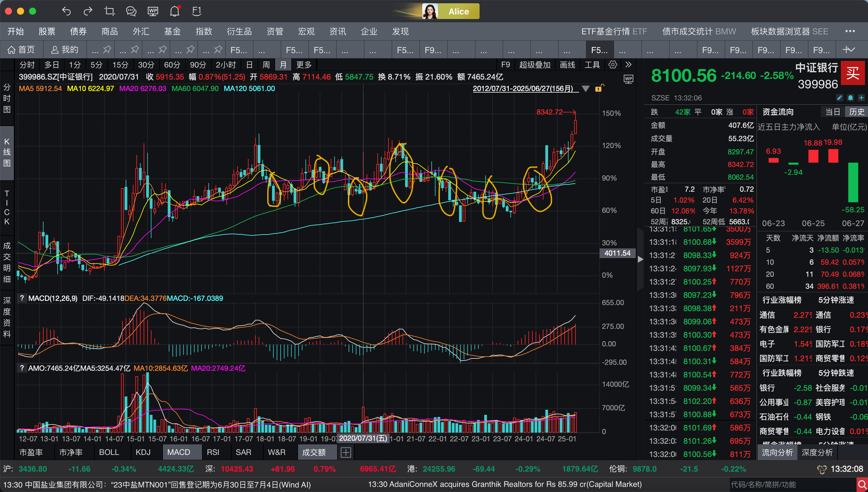Click the red 买 buy button
Image resolution: width=868 pixels, height=492 pixels.
(x=852, y=73)
